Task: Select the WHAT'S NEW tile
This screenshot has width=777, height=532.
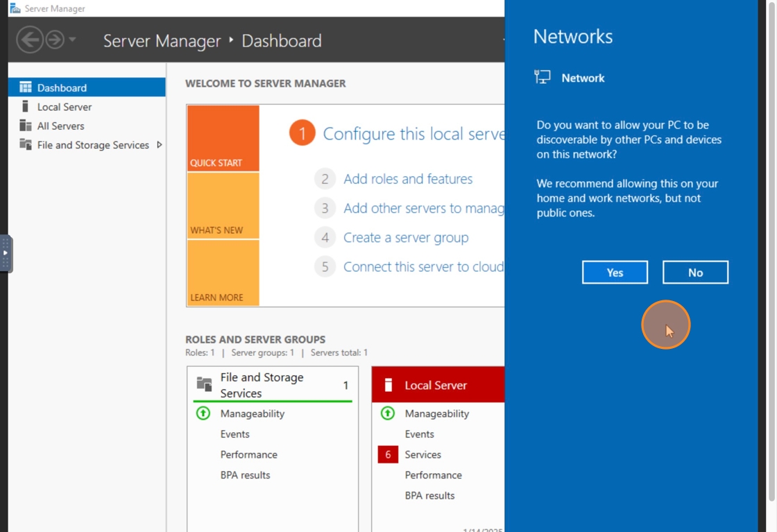Action: coord(223,205)
